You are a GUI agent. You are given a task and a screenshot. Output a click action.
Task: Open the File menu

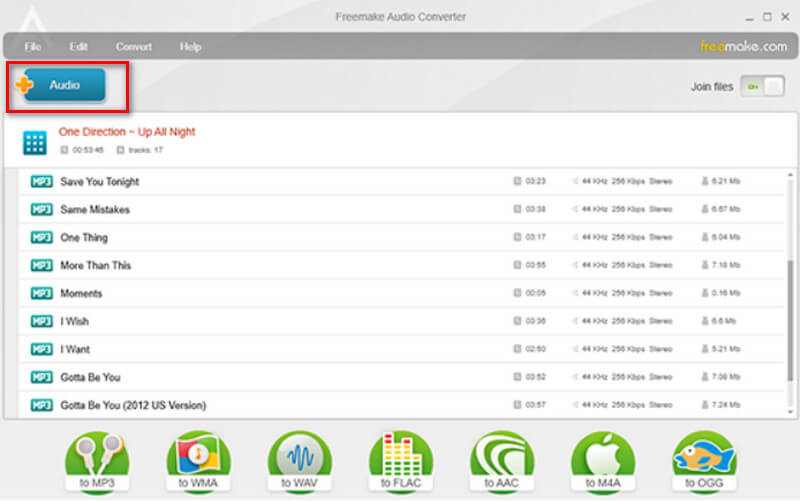pos(33,47)
